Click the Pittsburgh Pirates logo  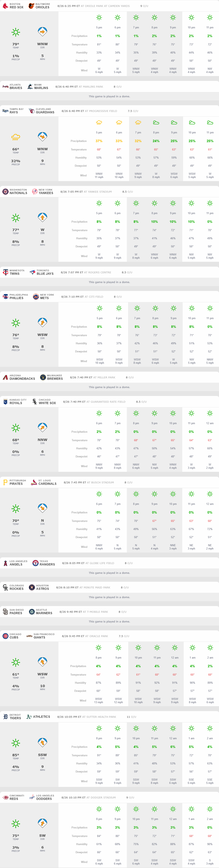[x=5, y=482]
